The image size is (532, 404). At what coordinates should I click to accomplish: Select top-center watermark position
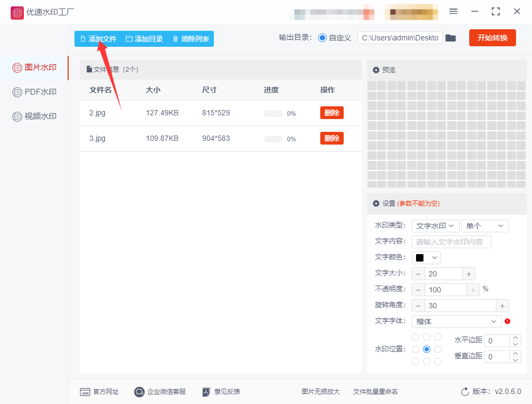[x=427, y=337]
